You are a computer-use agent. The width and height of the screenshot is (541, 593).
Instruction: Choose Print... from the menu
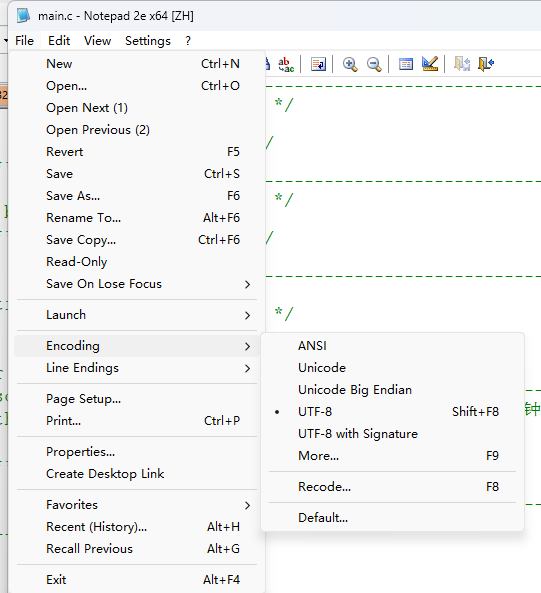[x=136, y=421]
